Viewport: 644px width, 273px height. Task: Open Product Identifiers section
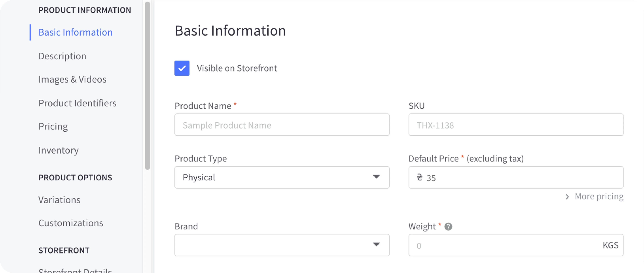pos(77,103)
